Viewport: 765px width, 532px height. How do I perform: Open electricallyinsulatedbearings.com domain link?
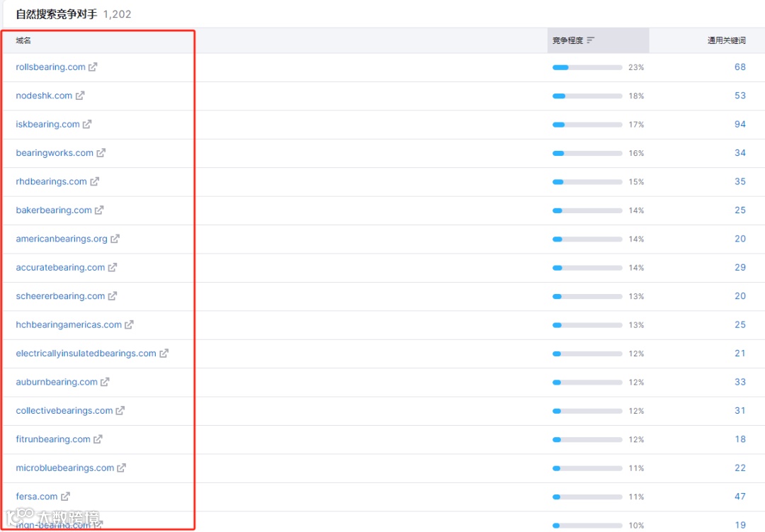coord(86,353)
